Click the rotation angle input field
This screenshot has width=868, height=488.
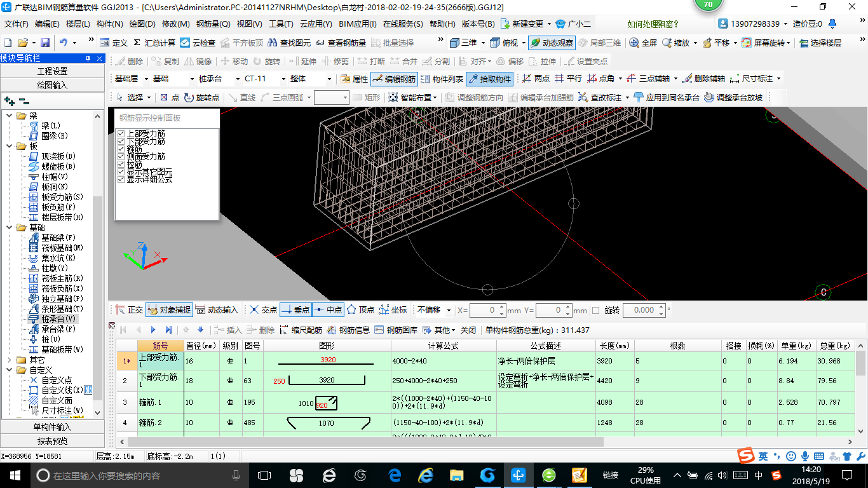(x=644, y=310)
